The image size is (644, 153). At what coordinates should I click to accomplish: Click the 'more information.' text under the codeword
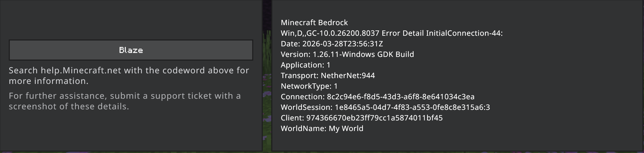(48, 81)
